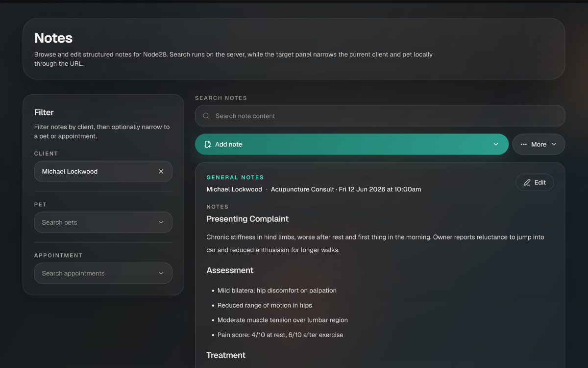588x368 pixels.
Task: Click the Assessment heading
Action: 230,270
